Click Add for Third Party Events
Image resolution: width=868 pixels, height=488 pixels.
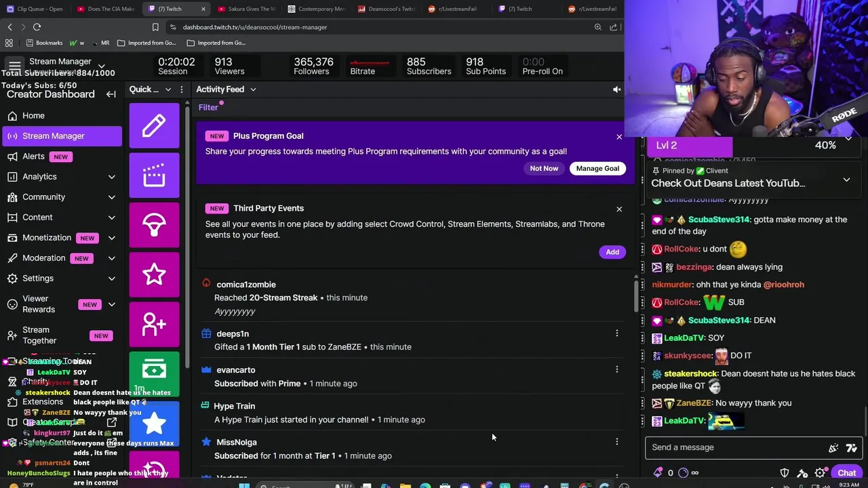pyautogui.click(x=612, y=252)
